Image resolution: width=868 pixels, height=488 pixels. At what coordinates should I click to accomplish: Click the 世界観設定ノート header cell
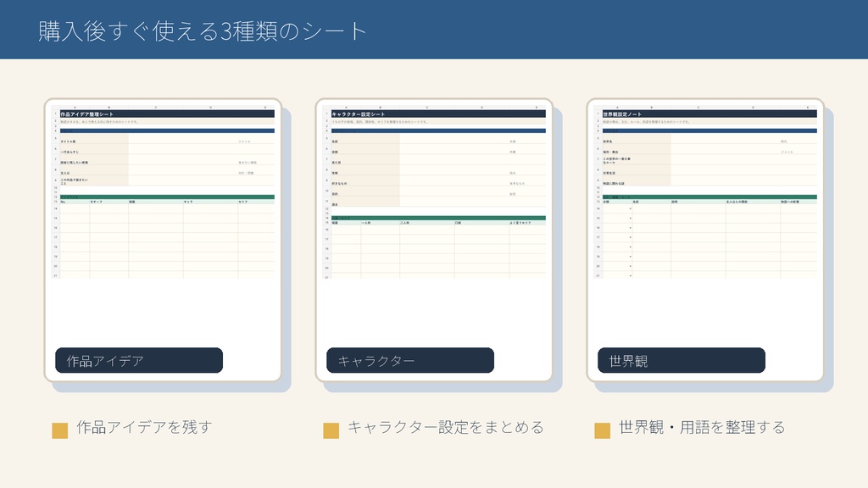(x=709, y=114)
